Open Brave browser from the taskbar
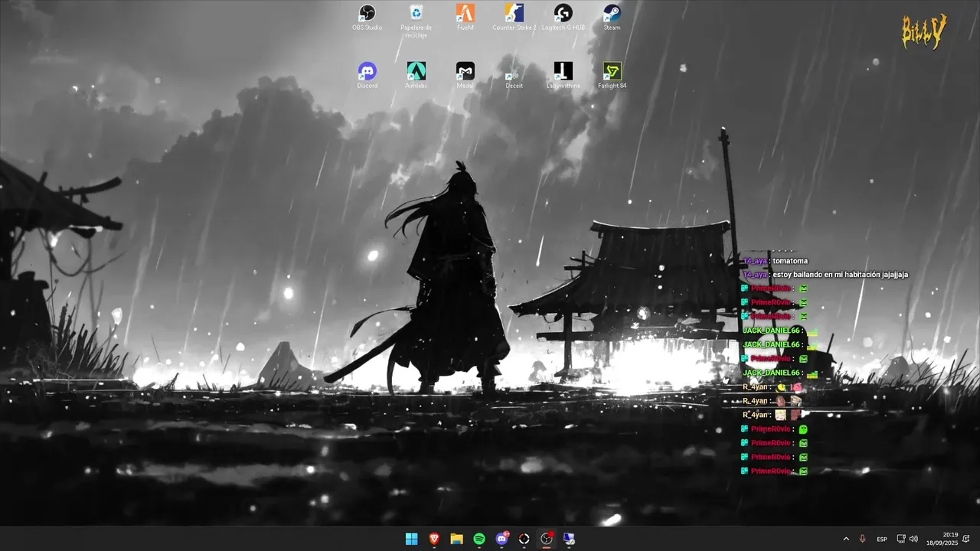Image resolution: width=980 pixels, height=551 pixels. [434, 539]
